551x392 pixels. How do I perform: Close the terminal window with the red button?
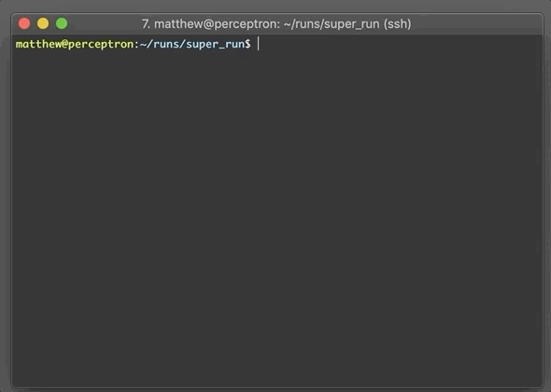24,23
